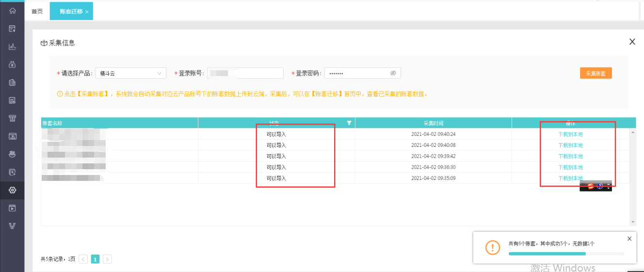644x272 pixels.
Task: Click the progress bar in notification
Action: pyautogui.click(x=566, y=254)
